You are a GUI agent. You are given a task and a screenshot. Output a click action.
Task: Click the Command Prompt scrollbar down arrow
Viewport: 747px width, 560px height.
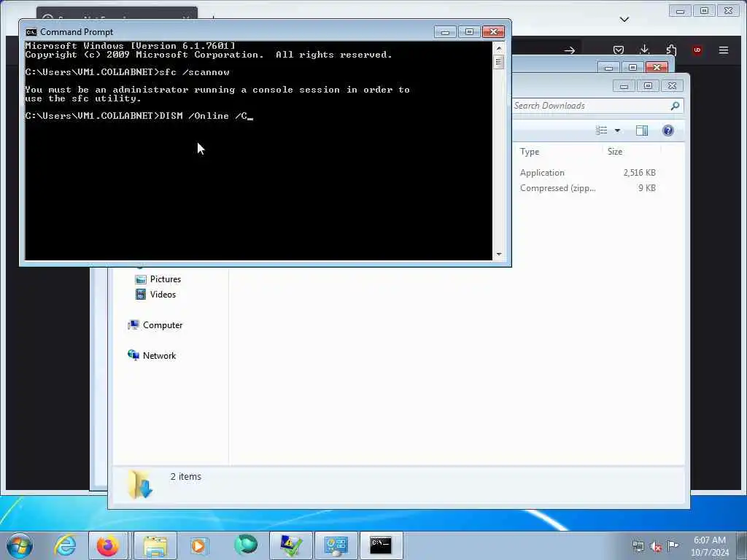[499, 254]
